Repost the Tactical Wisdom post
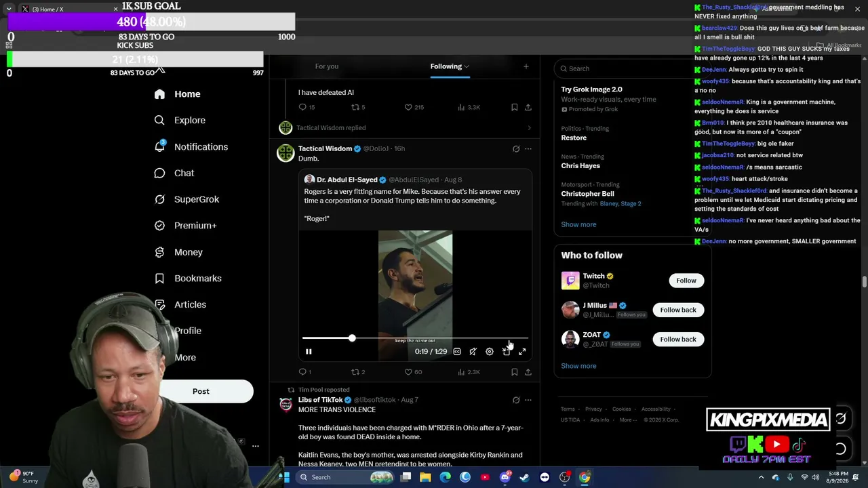868x488 pixels. pyautogui.click(x=358, y=372)
